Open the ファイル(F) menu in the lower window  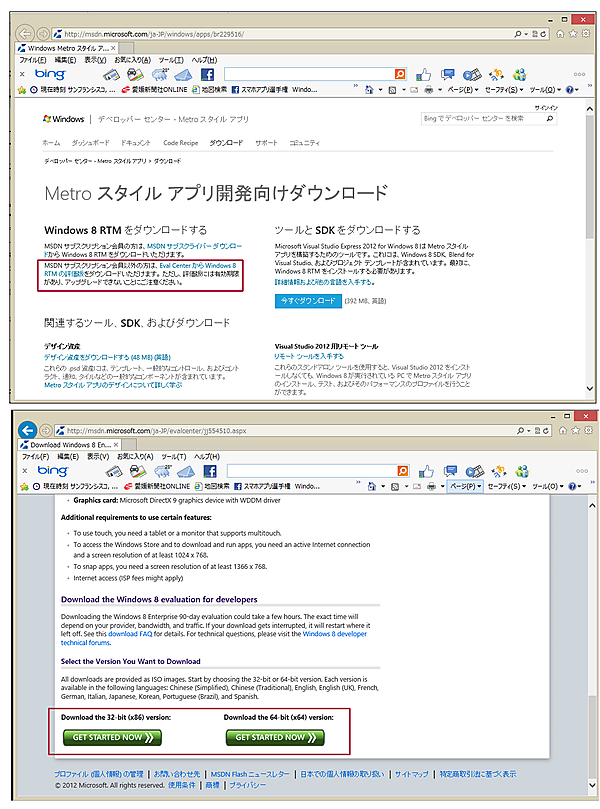(34, 457)
